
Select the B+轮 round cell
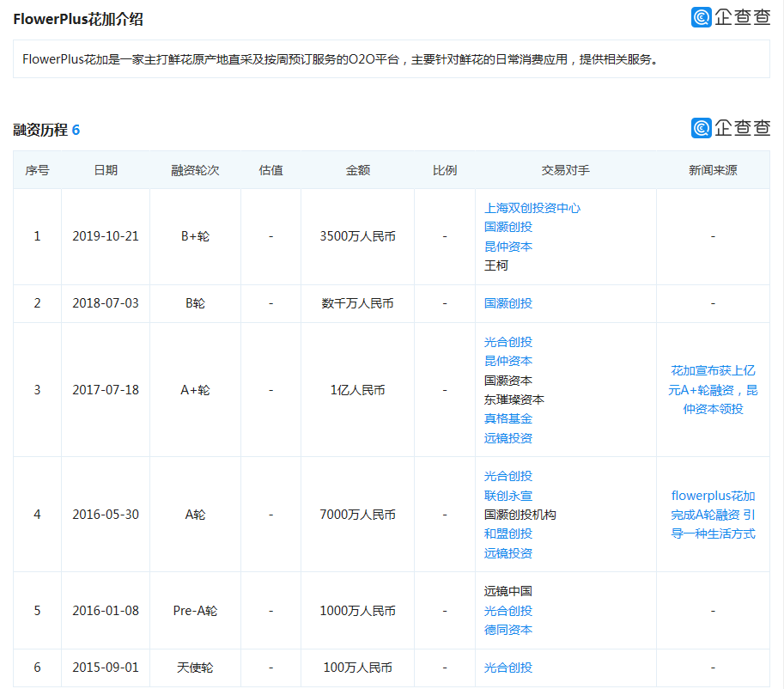tap(195, 236)
